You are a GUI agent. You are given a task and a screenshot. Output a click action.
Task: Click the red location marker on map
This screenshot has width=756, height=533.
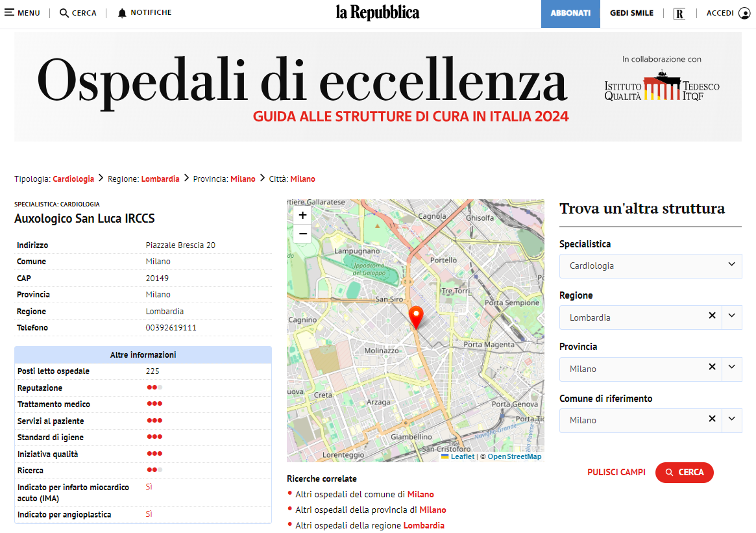[x=416, y=317]
